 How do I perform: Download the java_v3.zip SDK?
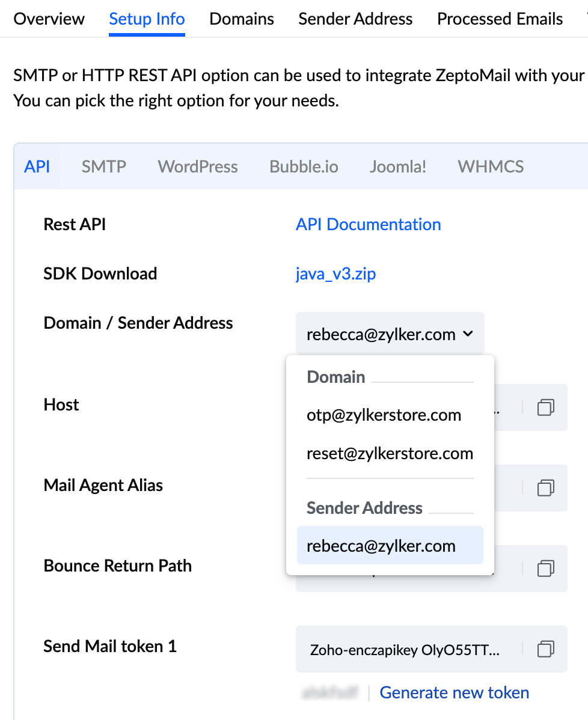(336, 273)
